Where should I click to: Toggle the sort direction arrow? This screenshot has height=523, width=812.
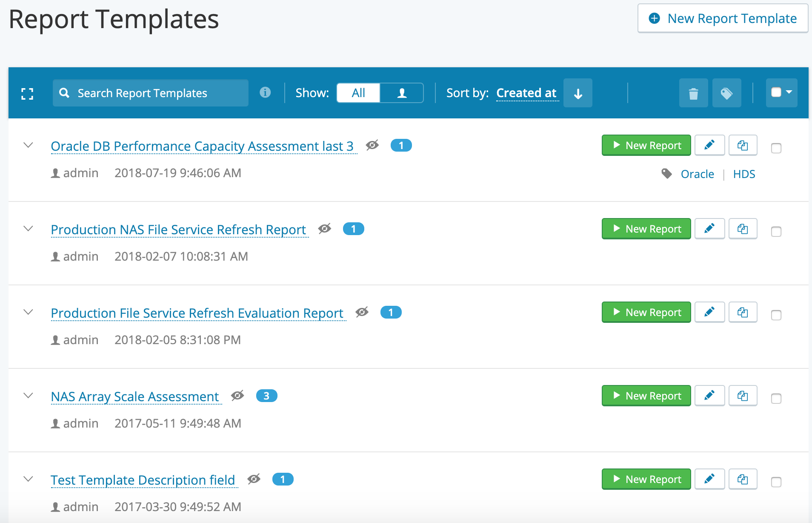coord(578,93)
